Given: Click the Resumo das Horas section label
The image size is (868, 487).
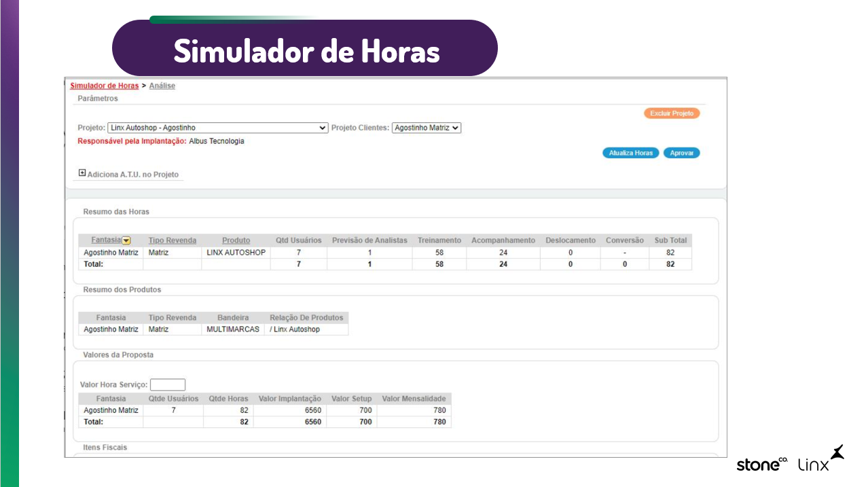Looking at the screenshot, I should pyautogui.click(x=116, y=212).
